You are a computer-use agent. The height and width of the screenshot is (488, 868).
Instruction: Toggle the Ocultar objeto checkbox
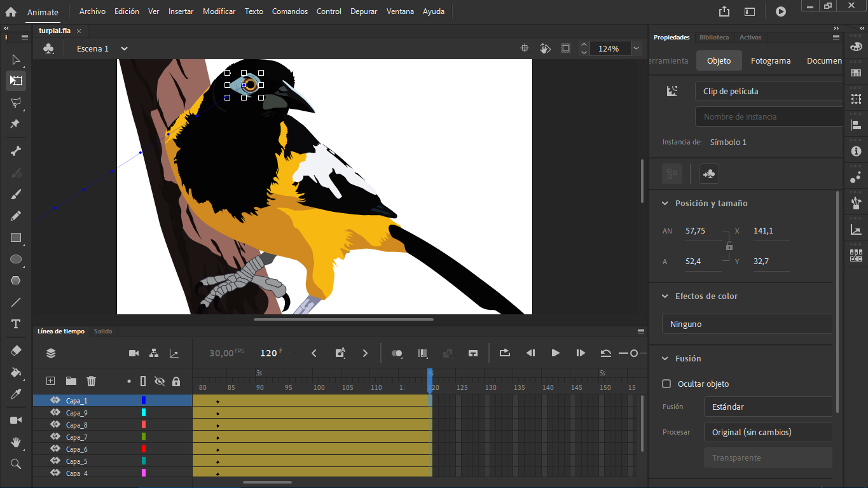click(x=666, y=384)
